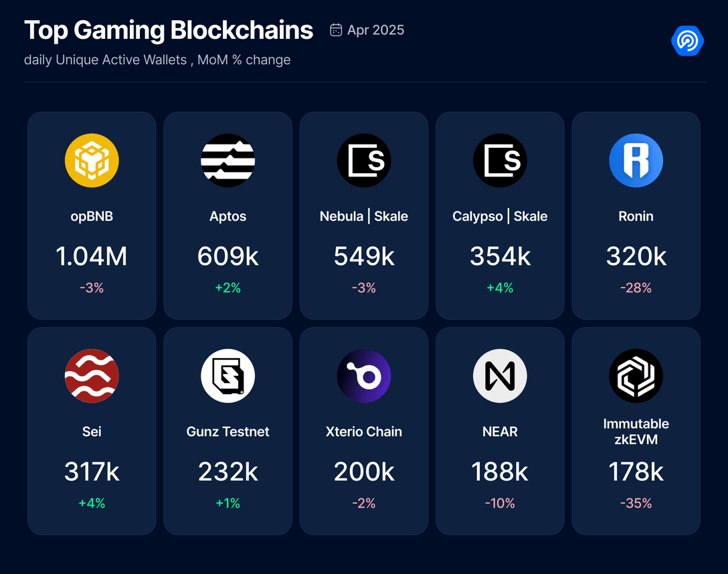Viewport: 728px width, 574px height.
Task: Click the opBNB yellow cube logo
Action: [x=92, y=161]
